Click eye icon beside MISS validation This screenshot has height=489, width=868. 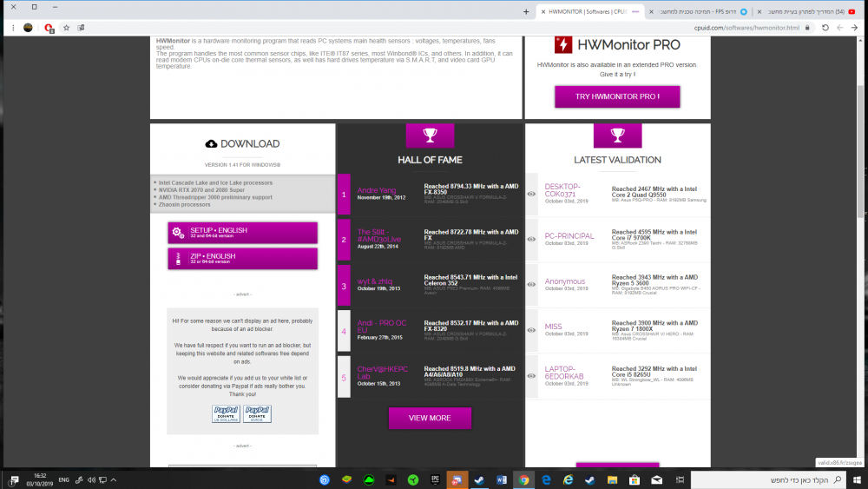pyautogui.click(x=531, y=330)
